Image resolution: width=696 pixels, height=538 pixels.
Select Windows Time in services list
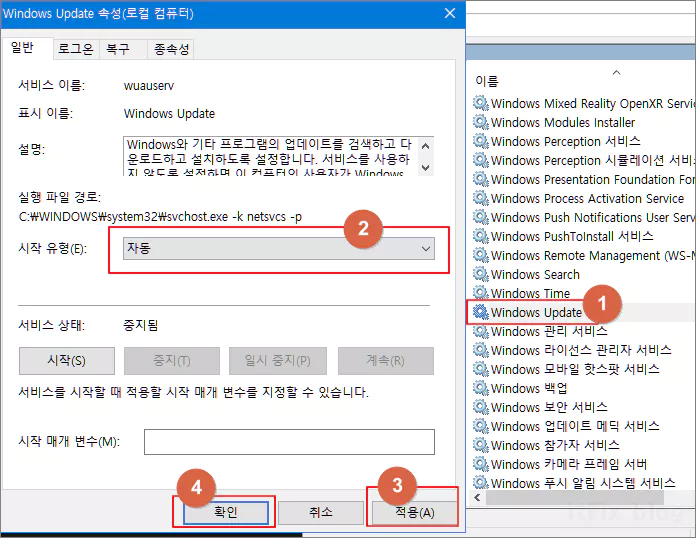point(530,293)
